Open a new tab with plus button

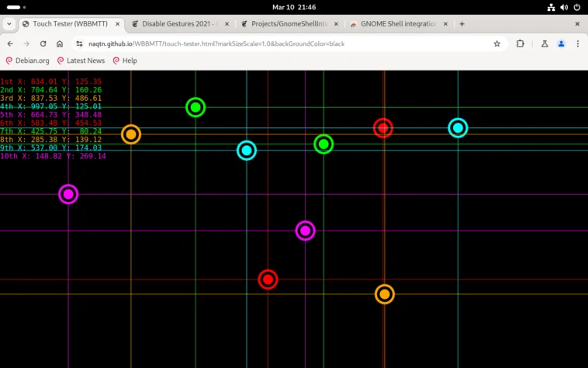[x=462, y=24]
